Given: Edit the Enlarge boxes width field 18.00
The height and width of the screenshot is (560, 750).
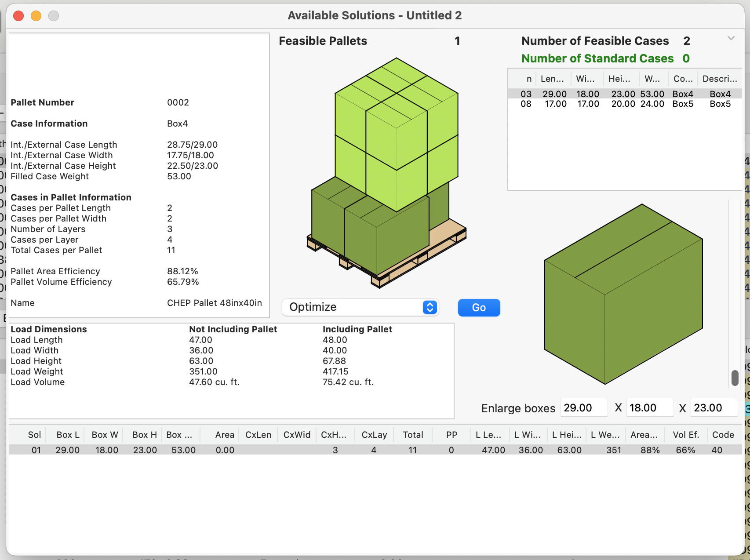Looking at the screenshot, I should [649, 407].
